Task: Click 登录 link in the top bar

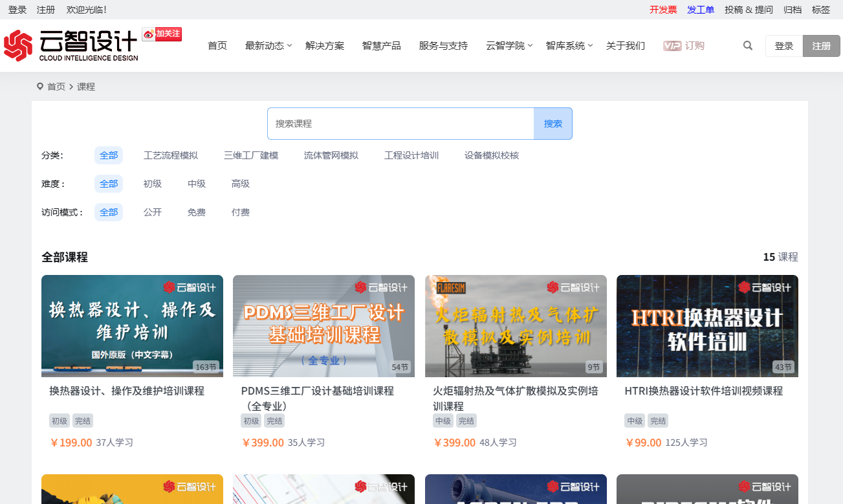Action: click(17, 10)
